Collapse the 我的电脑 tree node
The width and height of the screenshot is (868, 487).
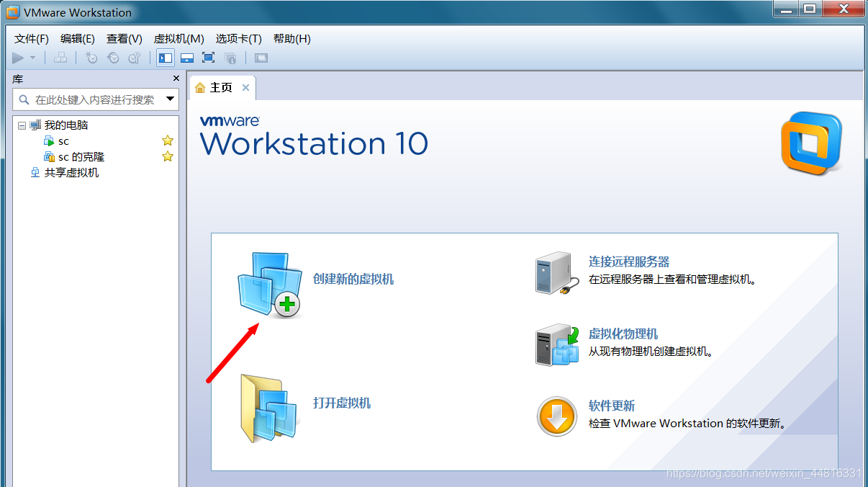(22, 125)
